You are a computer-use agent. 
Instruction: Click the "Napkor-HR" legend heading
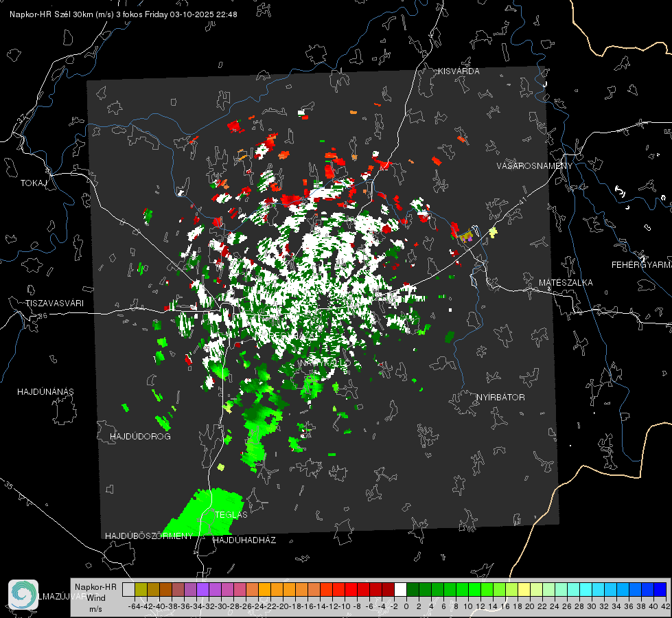(95, 587)
